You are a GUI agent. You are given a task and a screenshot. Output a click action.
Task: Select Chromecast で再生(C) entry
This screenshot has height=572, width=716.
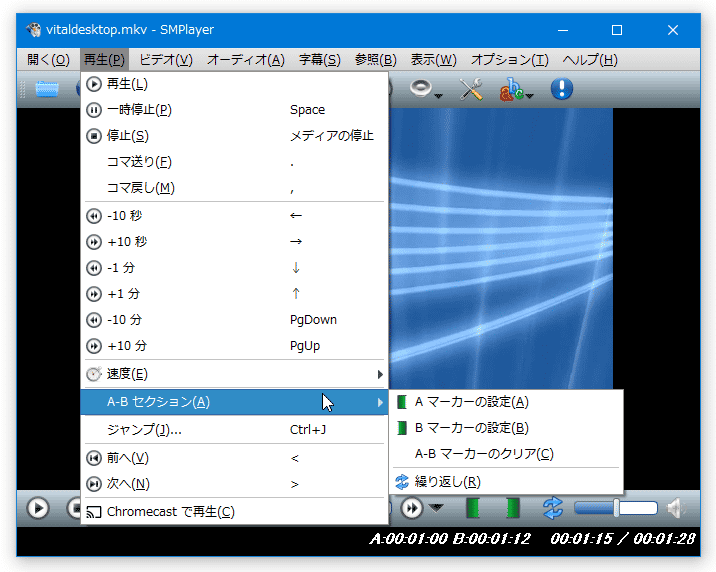tap(234, 512)
